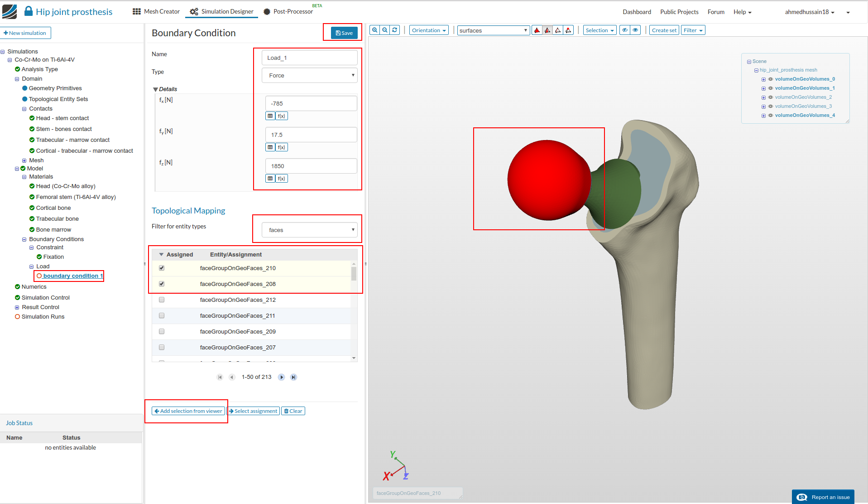
Task: Open the entity type filter dropdown showing faces
Action: pos(310,230)
